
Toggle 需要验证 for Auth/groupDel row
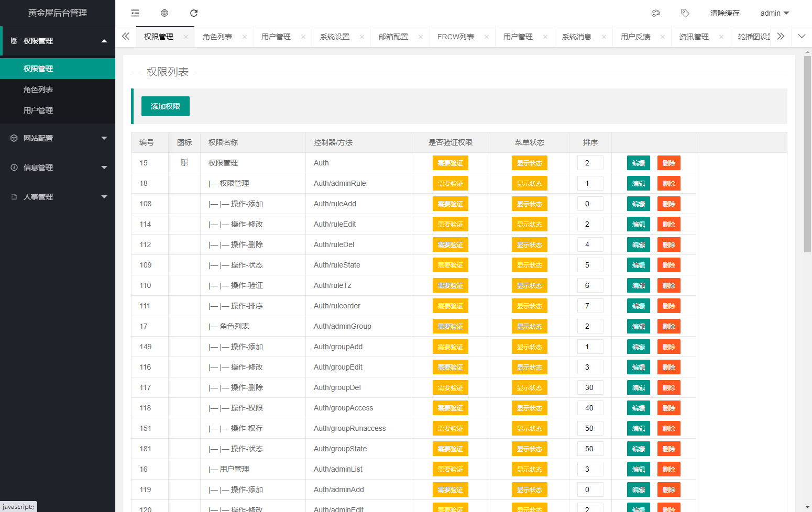(450, 388)
